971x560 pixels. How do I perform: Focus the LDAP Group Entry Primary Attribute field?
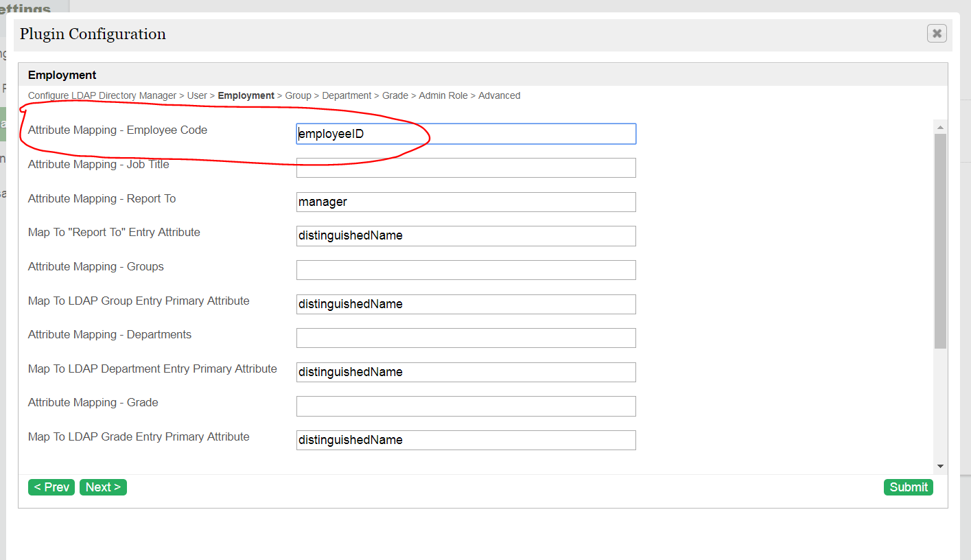(465, 304)
